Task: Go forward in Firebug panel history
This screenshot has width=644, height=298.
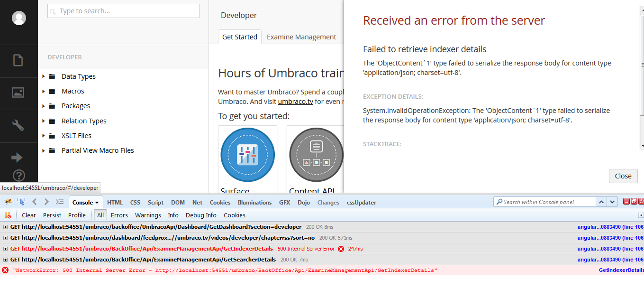Action: pos(46,202)
